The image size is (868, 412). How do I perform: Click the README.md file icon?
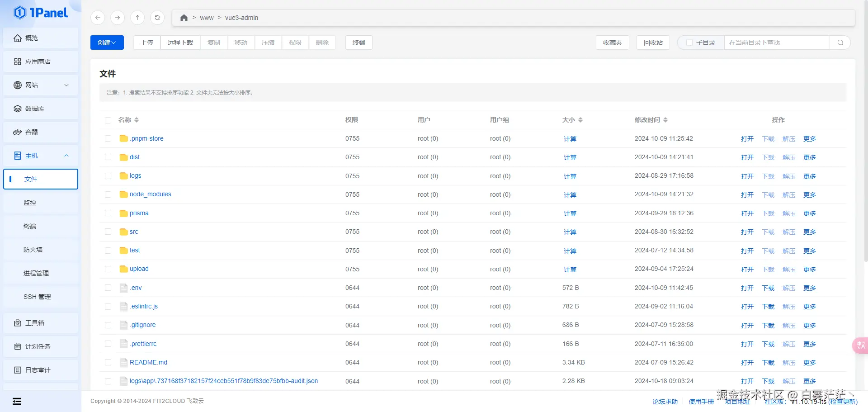123,362
